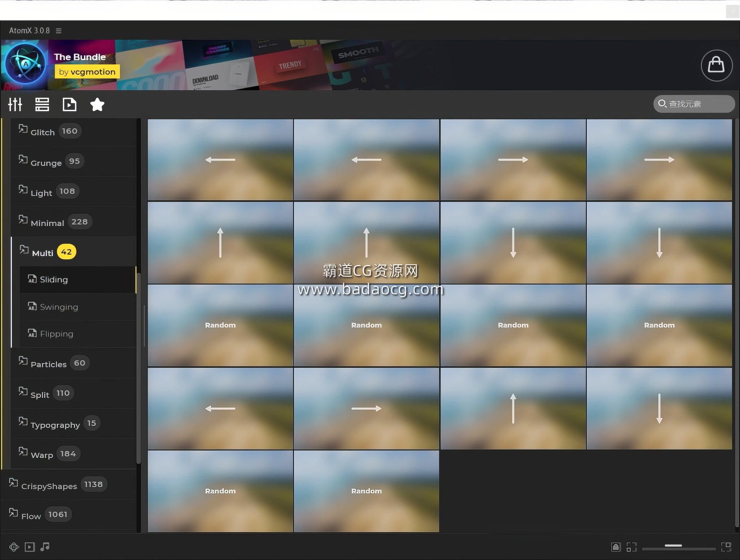Open the file with play symbol icon

point(69,104)
